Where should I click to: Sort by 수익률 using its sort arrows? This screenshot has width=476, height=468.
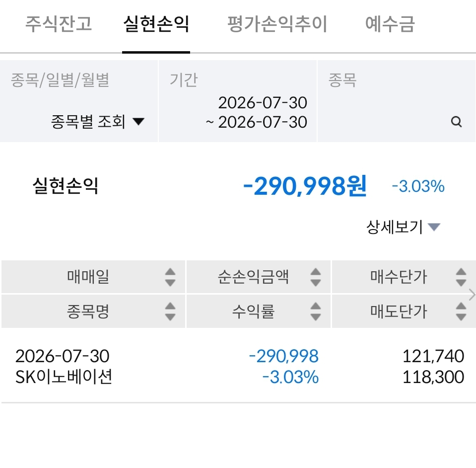[x=315, y=311]
